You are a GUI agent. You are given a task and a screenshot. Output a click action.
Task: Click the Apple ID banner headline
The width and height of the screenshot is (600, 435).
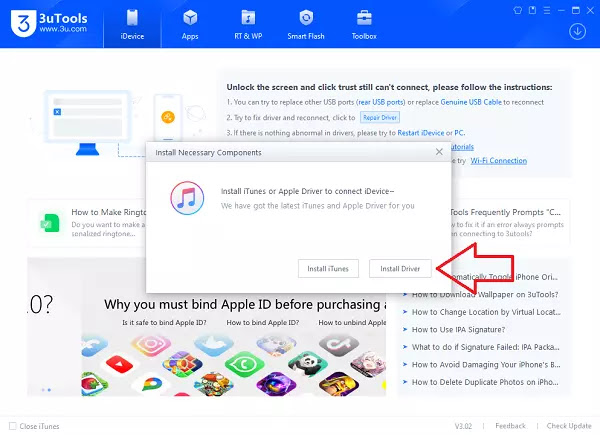245,304
